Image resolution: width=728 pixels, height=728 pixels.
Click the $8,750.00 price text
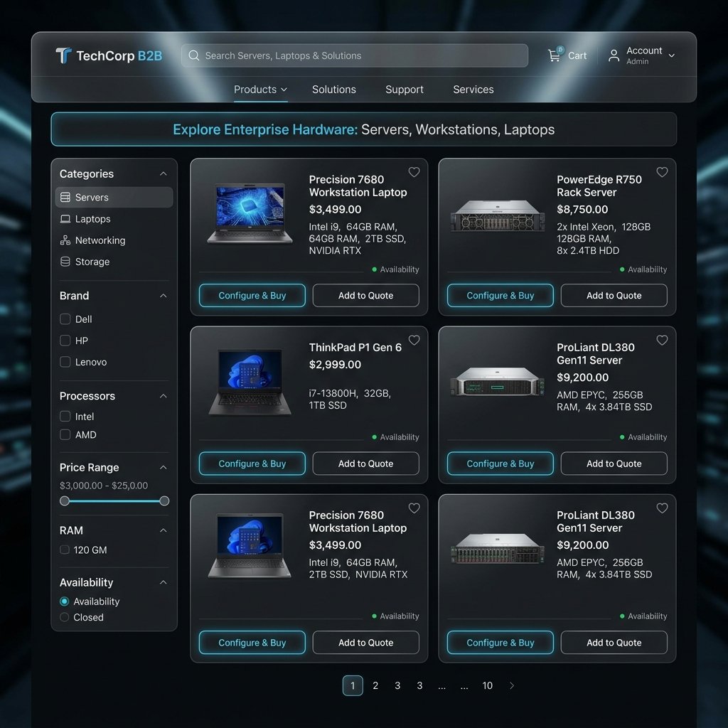(582, 210)
